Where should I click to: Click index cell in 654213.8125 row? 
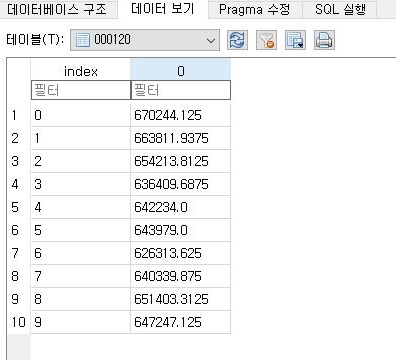click(81, 161)
